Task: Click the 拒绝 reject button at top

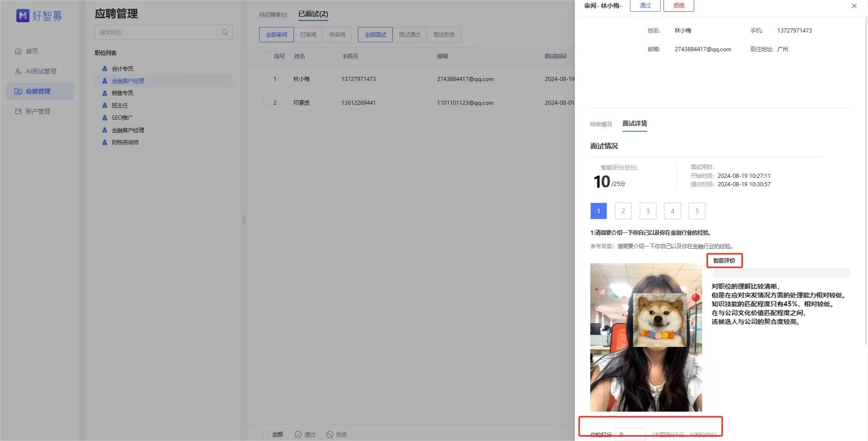Action: (678, 6)
